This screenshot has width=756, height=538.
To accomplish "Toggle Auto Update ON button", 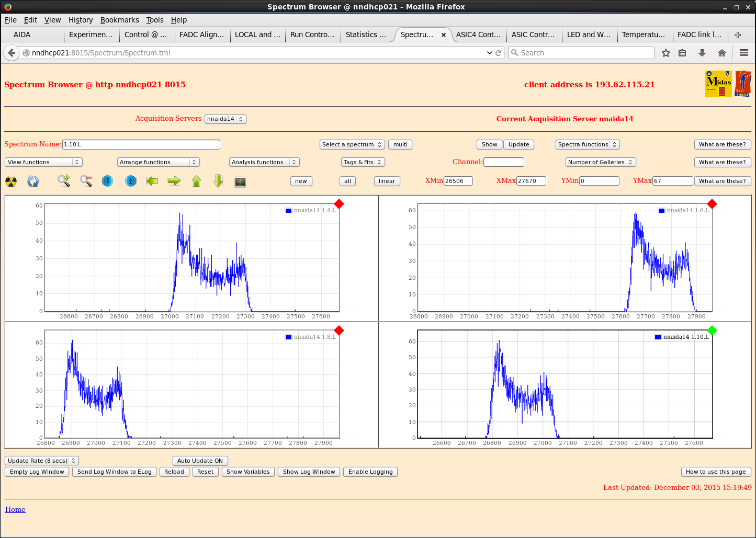I will tap(200, 461).
